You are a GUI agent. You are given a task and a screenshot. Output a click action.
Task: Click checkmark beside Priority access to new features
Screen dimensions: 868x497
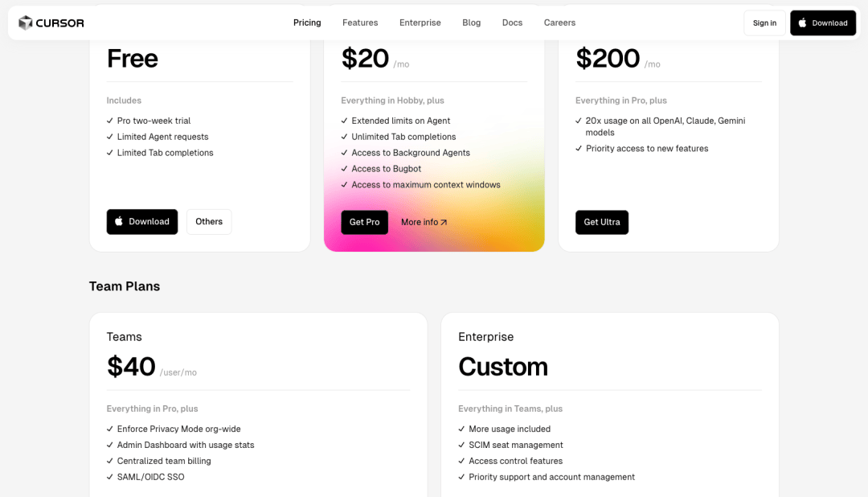(579, 149)
